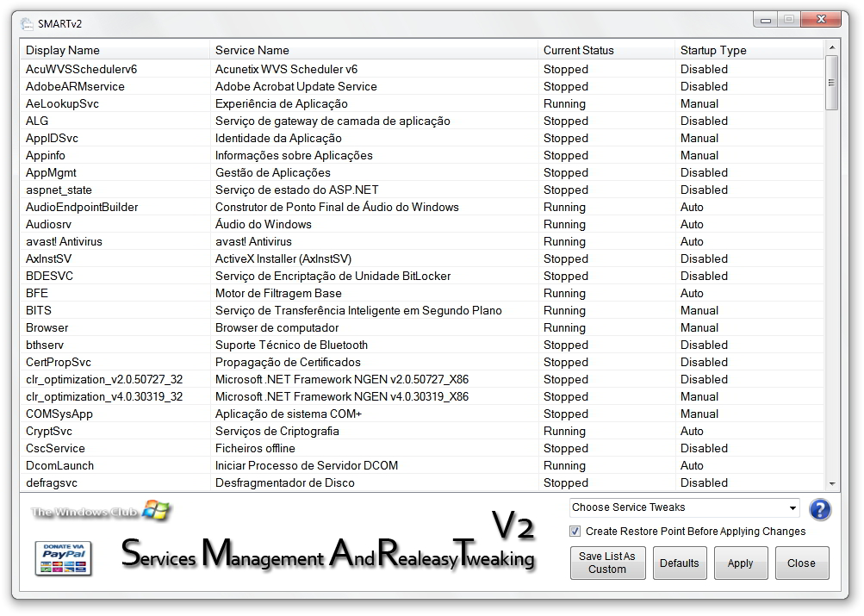Click the Close button

tap(801, 563)
